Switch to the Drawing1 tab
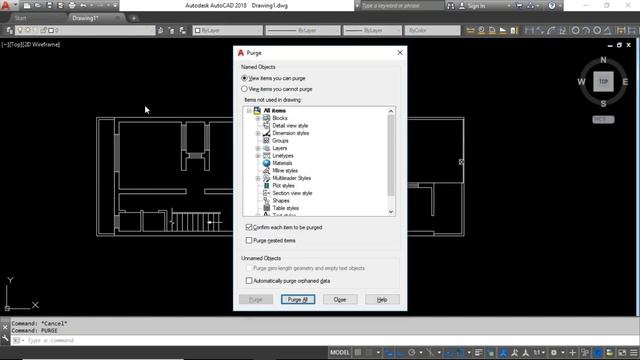This screenshot has width=640, height=360. (85, 18)
